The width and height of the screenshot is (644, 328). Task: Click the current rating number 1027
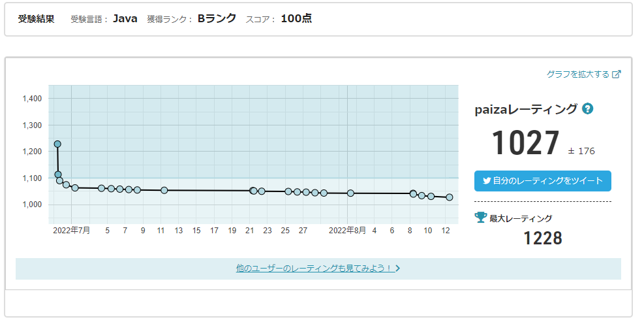(x=525, y=144)
